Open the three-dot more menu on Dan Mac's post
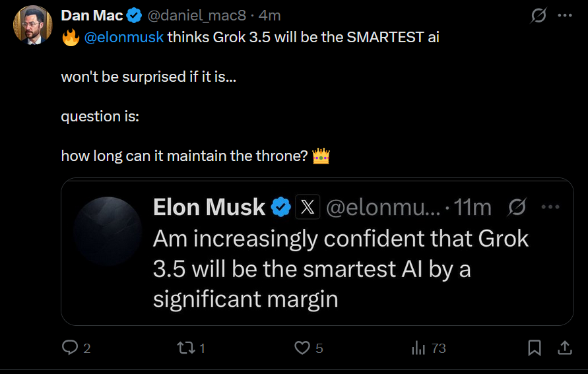The image size is (588, 374). pos(565,16)
